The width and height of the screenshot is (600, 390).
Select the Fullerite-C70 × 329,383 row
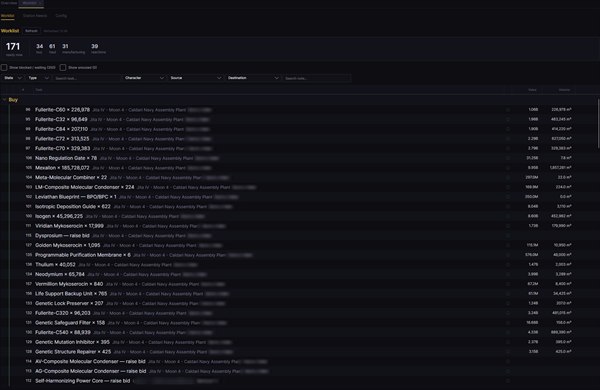[298, 148]
